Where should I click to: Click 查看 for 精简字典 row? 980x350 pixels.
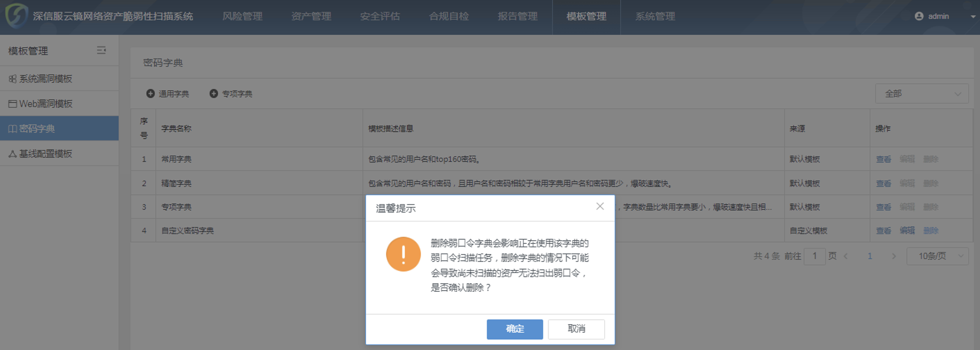[x=883, y=184]
